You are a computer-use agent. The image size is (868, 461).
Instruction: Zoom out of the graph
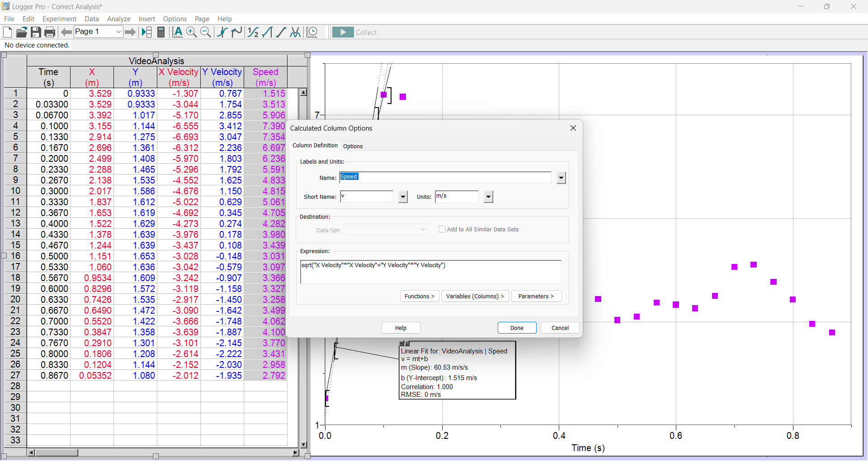206,32
